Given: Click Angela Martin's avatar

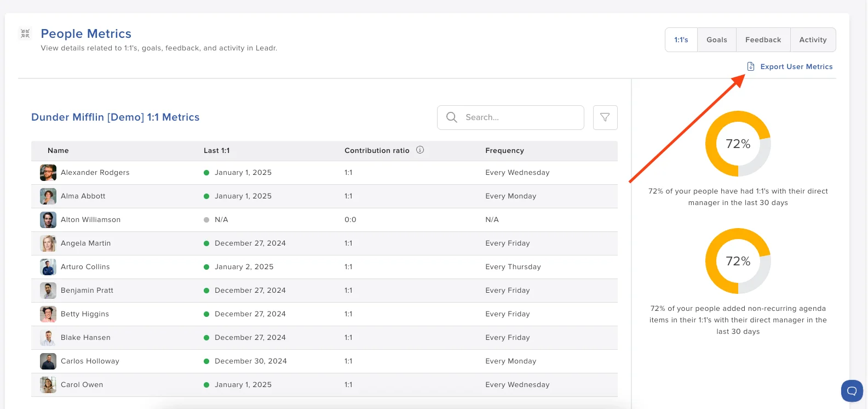Looking at the screenshot, I should [48, 243].
